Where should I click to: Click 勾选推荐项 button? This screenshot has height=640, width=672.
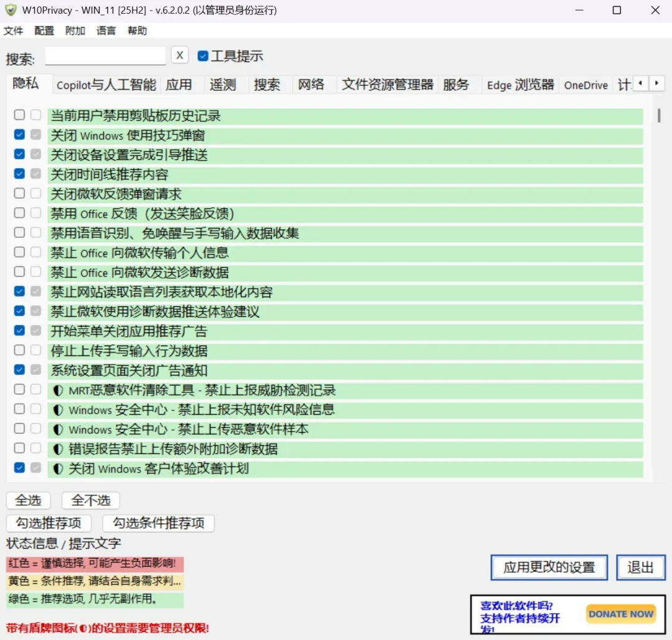coord(49,523)
